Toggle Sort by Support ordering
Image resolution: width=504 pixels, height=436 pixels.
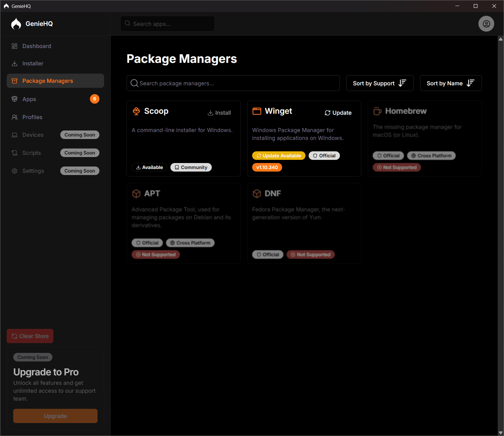tap(380, 83)
